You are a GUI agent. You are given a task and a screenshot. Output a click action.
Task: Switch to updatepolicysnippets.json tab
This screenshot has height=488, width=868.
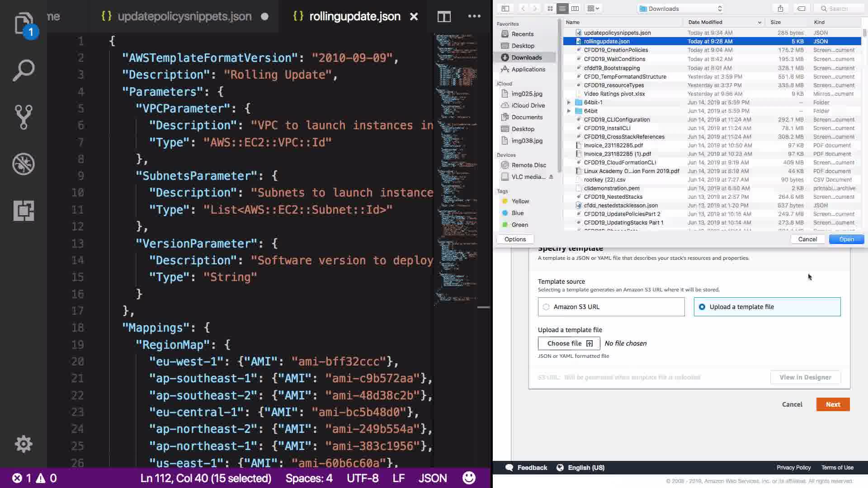[x=184, y=17]
